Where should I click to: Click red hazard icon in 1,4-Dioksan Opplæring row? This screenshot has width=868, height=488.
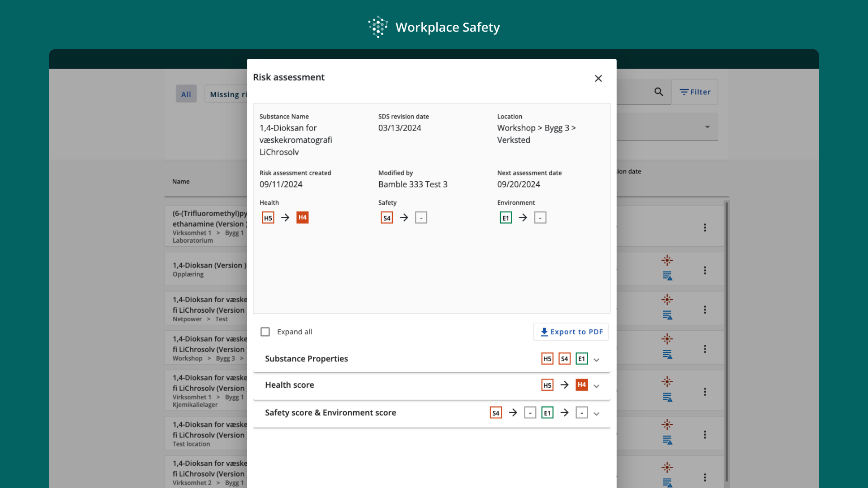(667, 260)
